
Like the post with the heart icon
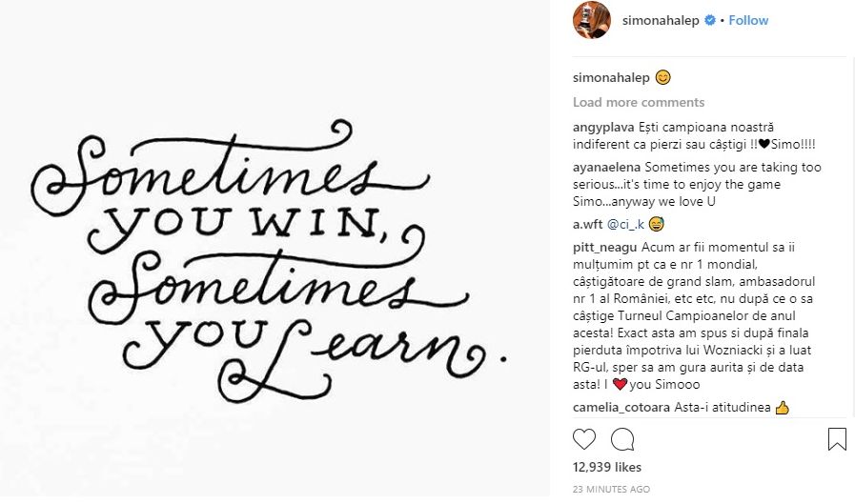[x=584, y=439]
